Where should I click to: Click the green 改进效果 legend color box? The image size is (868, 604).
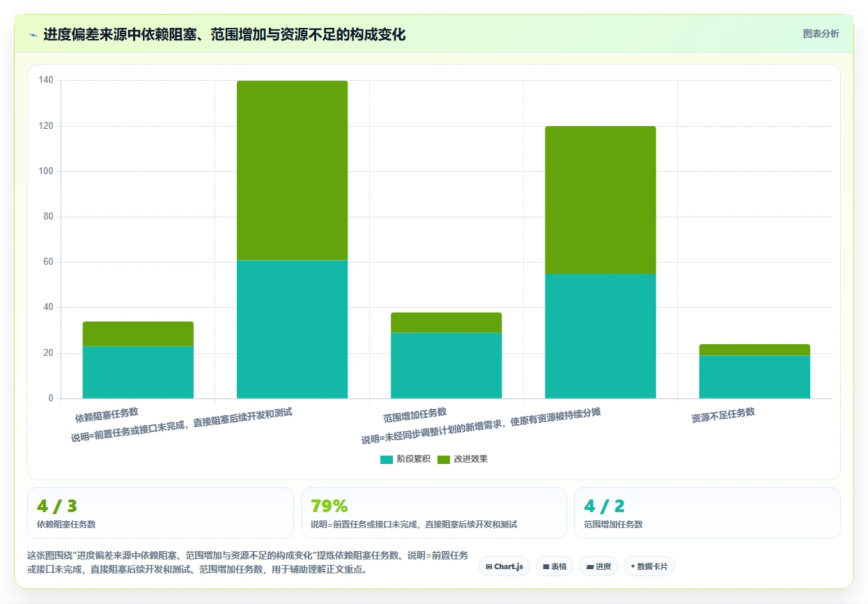[444, 459]
